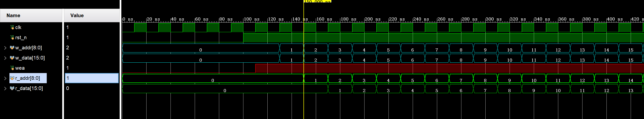Click the value cell of clk
This screenshot has height=119, width=644.
pos(92,27)
